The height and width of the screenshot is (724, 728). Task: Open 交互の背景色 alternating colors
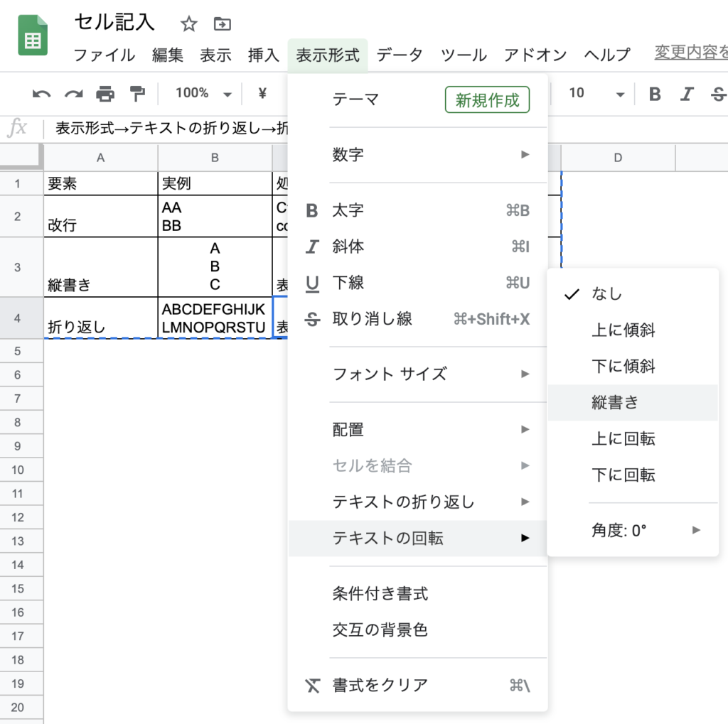tap(417, 630)
